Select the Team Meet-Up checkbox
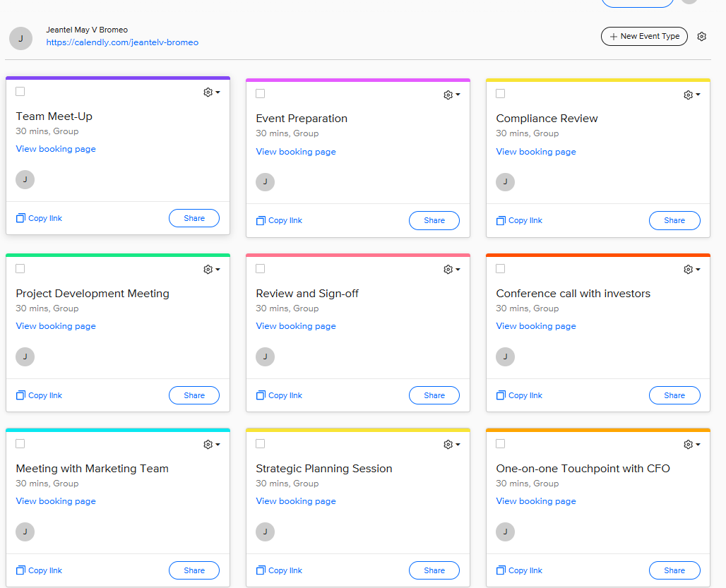726x588 pixels. (x=20, y=91)
